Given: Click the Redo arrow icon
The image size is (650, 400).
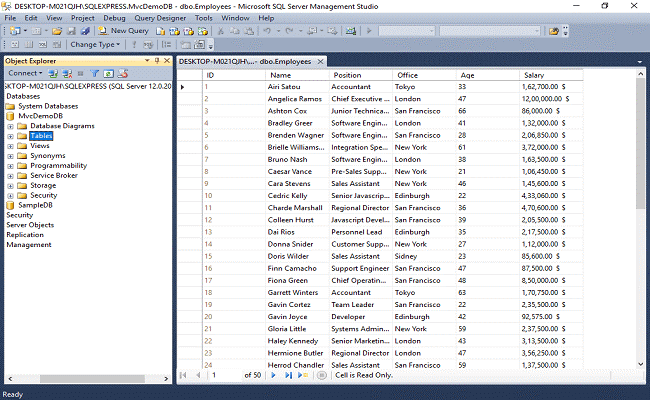Looking at the screenshot, I should point(289,31).
